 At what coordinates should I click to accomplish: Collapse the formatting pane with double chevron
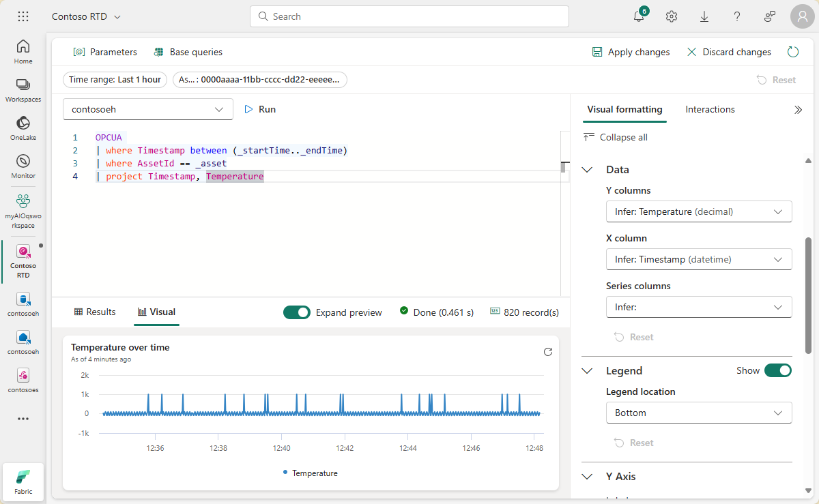tap(798, 110)
